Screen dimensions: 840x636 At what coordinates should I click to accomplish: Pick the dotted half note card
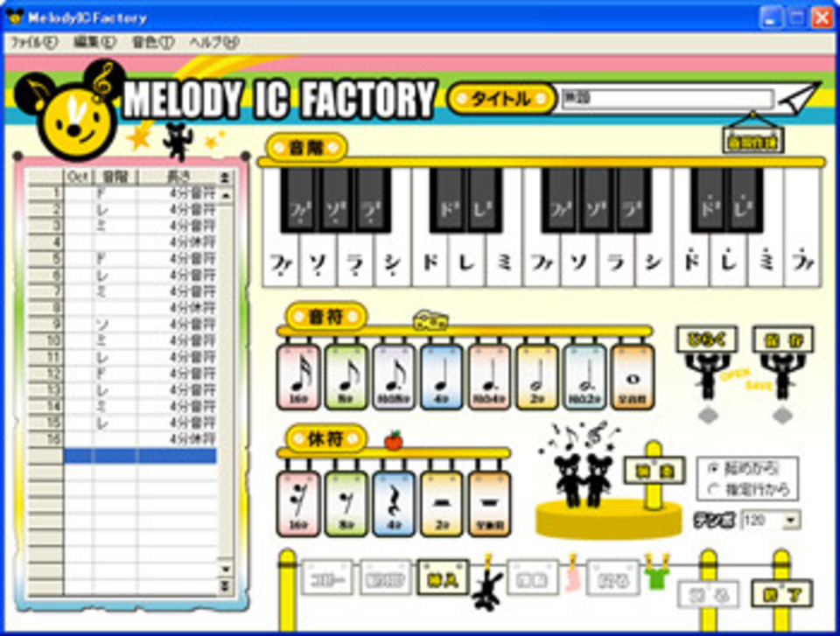[x=585, y=377]
